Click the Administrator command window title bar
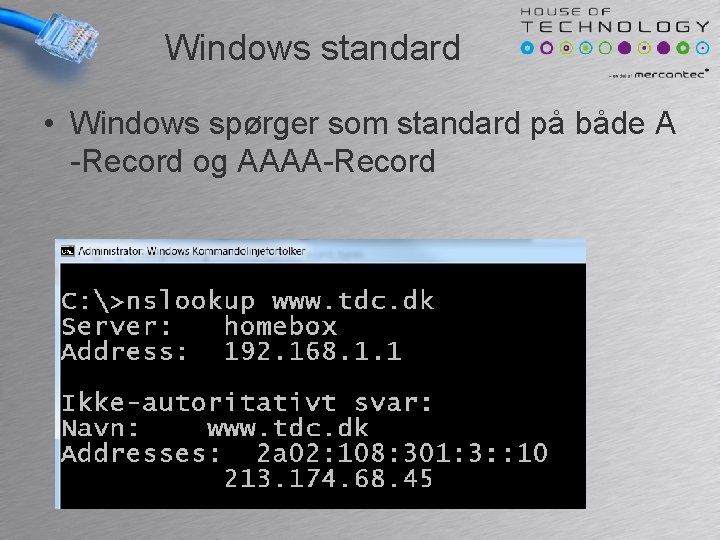Viewport: 720px width, 540px height. coord(323,251)
